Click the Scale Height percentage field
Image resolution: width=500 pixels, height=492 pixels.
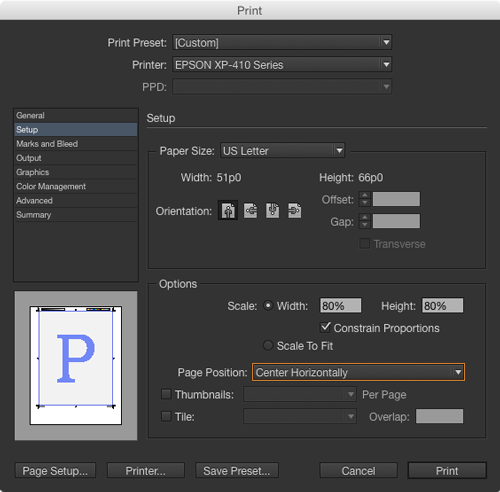click(x=442, y=305)
